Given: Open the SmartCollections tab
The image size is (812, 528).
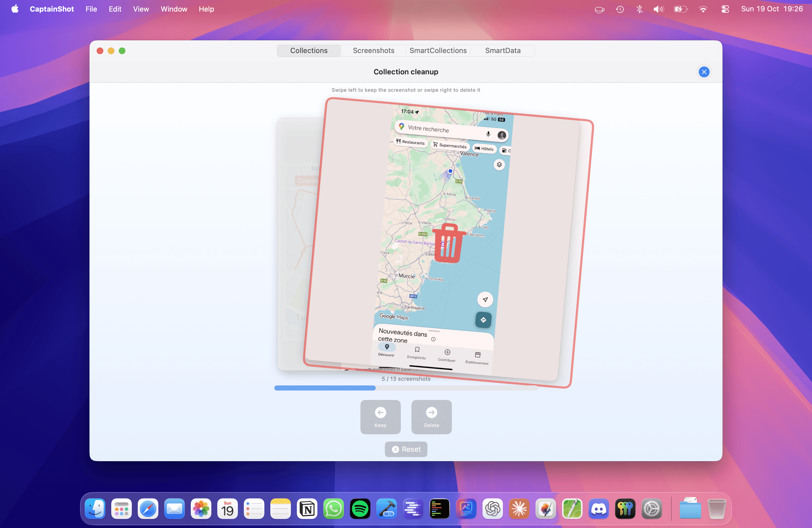Looking at the screenshot, I should click(x=438, y=51).
